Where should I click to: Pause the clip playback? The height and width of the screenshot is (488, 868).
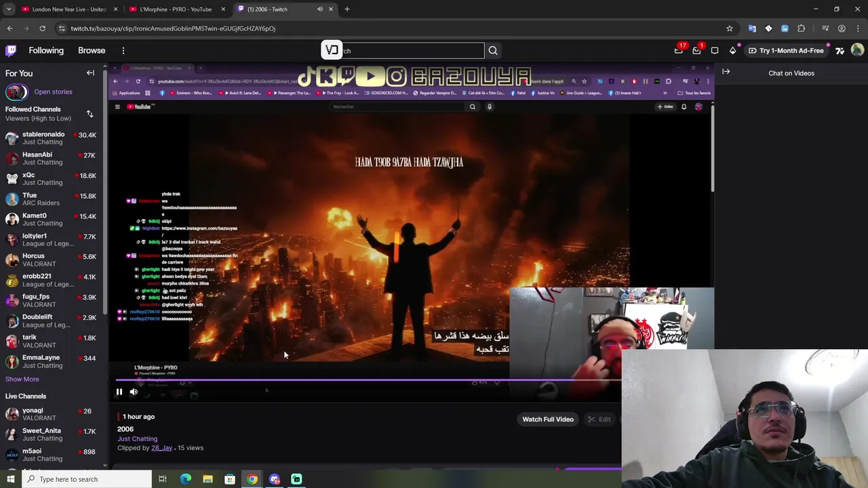(x=119, y=392)
